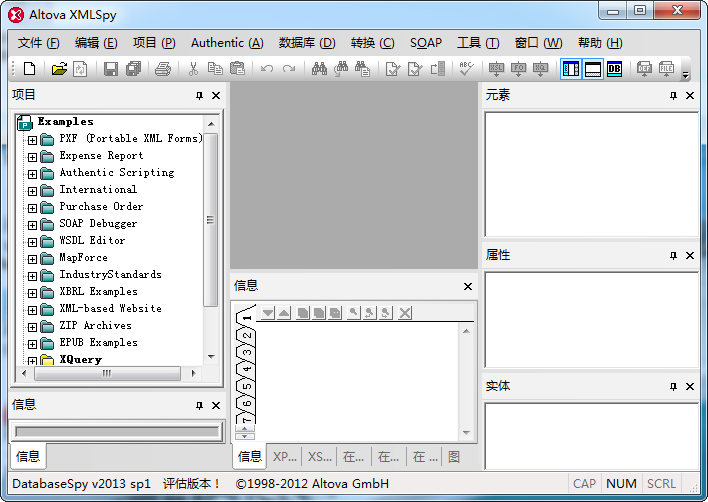Click the project tree vertical scrollbar down arrow
708x502 pixels.
[211, 357]
